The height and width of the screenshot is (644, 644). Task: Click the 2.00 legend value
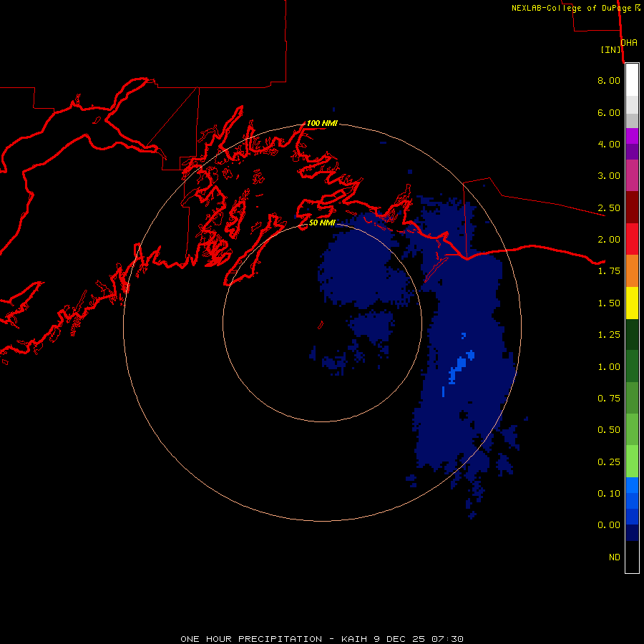point(609,240)
